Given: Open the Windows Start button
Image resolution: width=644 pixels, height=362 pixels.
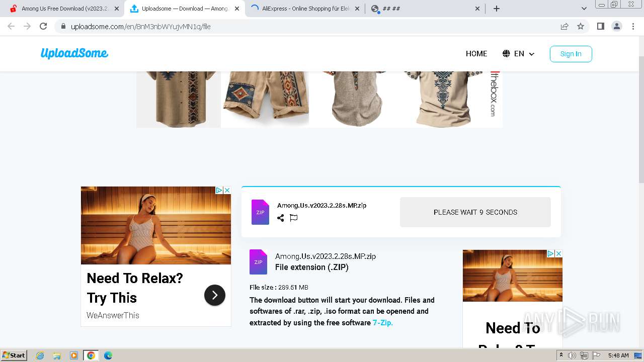Looking at the screenshot, I should click(14, 355).
